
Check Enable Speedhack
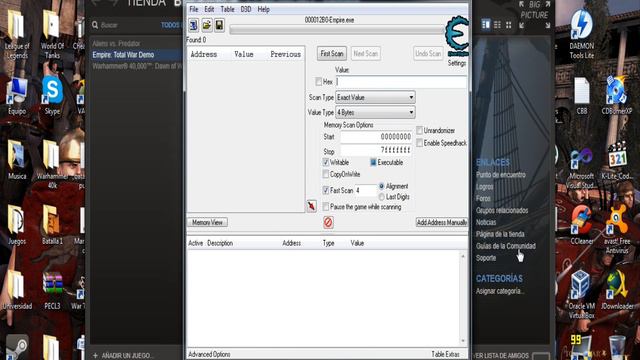[x=420, y=143]
